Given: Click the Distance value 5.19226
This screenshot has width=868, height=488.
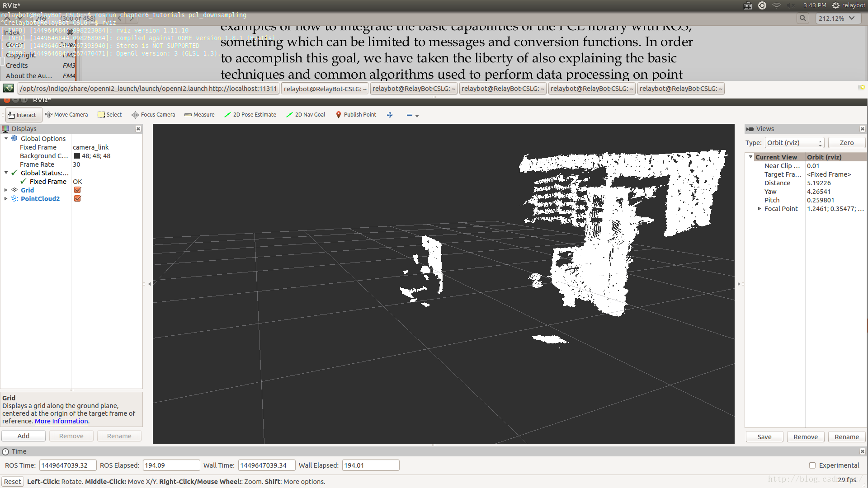Looking at the screenshot, I should tap(819, 183).
